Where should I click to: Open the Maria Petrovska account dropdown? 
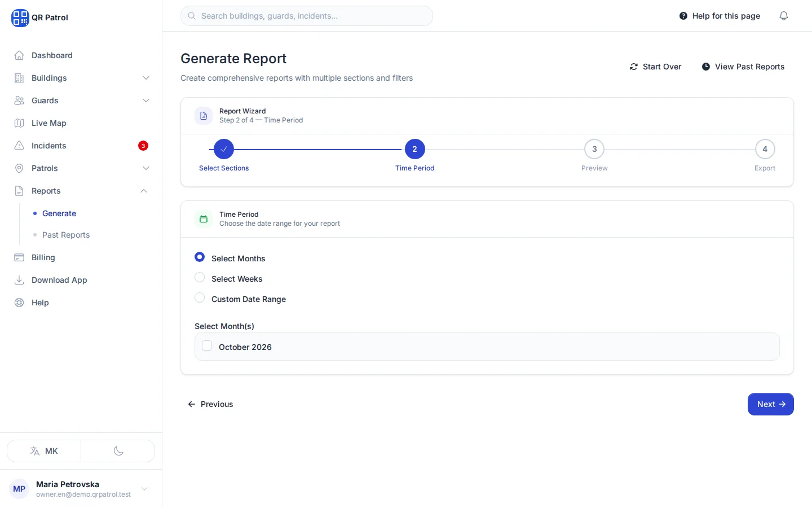pos(81,489)
